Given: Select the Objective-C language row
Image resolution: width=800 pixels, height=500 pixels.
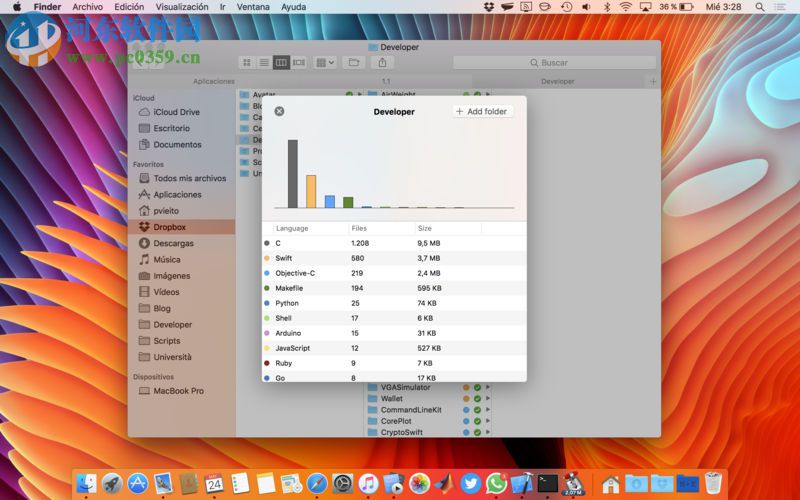Looking at the screenshot, I should point(394,273).
